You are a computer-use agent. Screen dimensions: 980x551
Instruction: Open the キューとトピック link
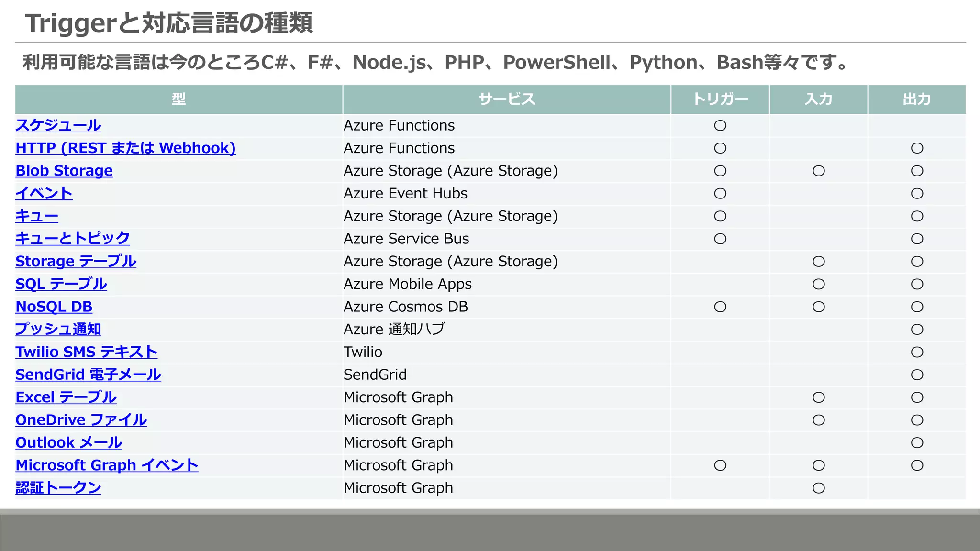tap(73, 238)
